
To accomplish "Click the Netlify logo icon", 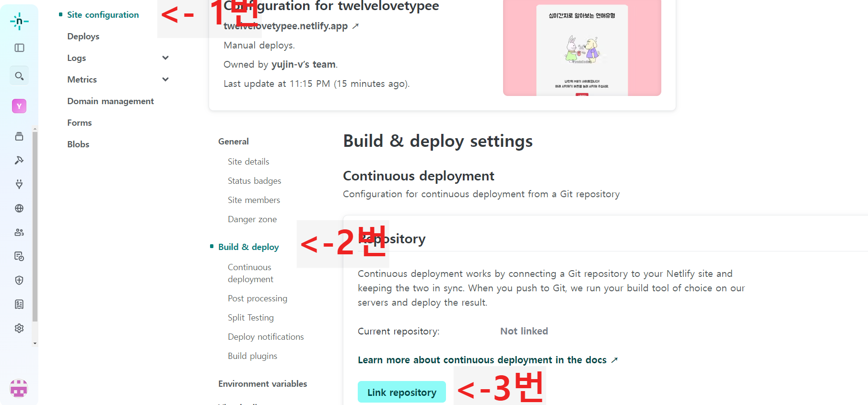I will coord(19,21).
